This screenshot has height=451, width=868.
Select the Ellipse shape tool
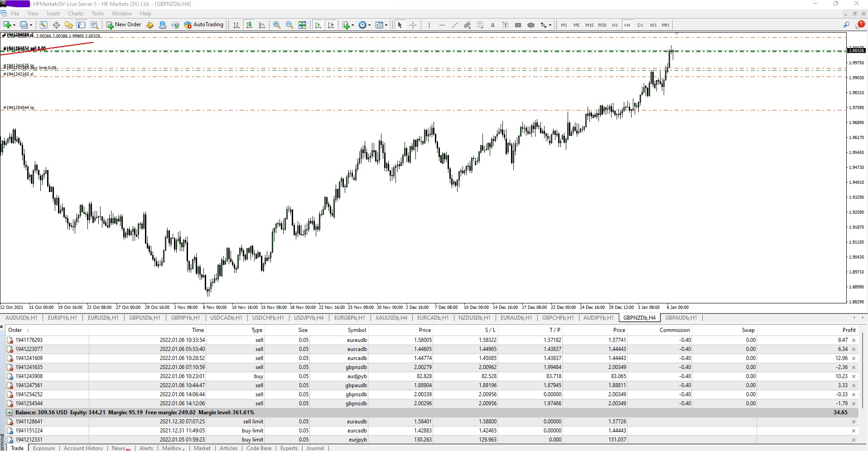pyautogui.click(x=531, y=25)
